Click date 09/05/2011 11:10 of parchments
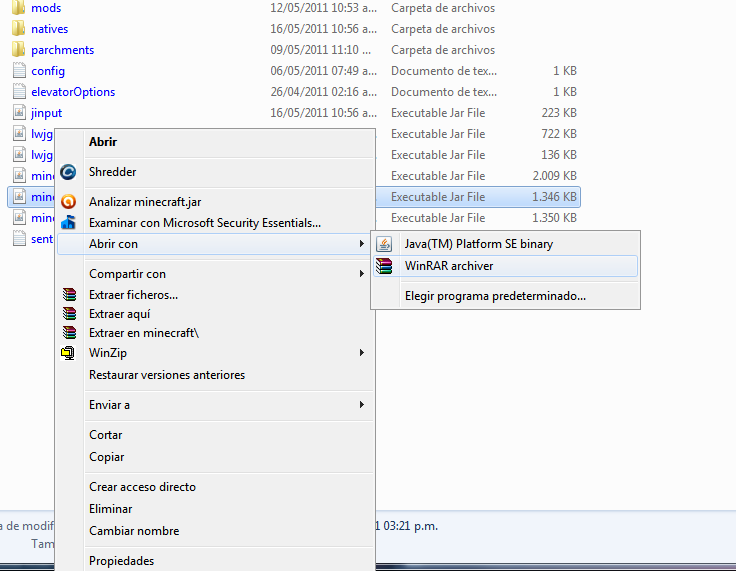The width and height of the screenshot is (736, 571). 321,50
